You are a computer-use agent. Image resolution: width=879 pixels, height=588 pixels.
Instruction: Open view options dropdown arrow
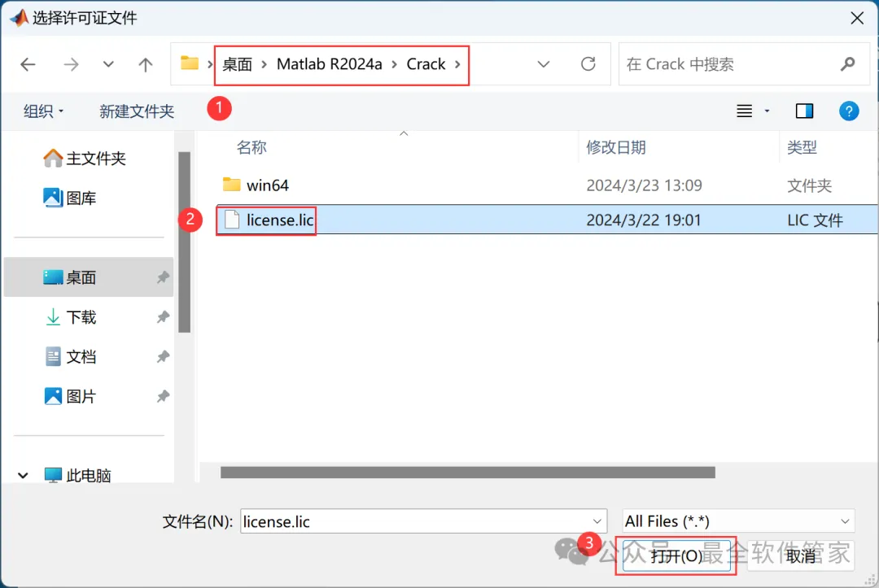click(767, 111)
